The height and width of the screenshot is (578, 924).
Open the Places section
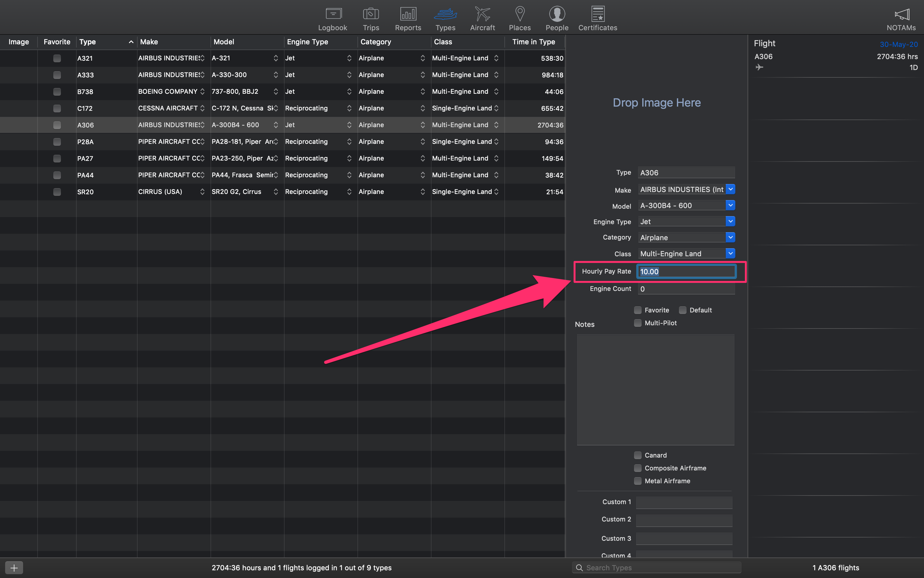[x=520, y=18]
